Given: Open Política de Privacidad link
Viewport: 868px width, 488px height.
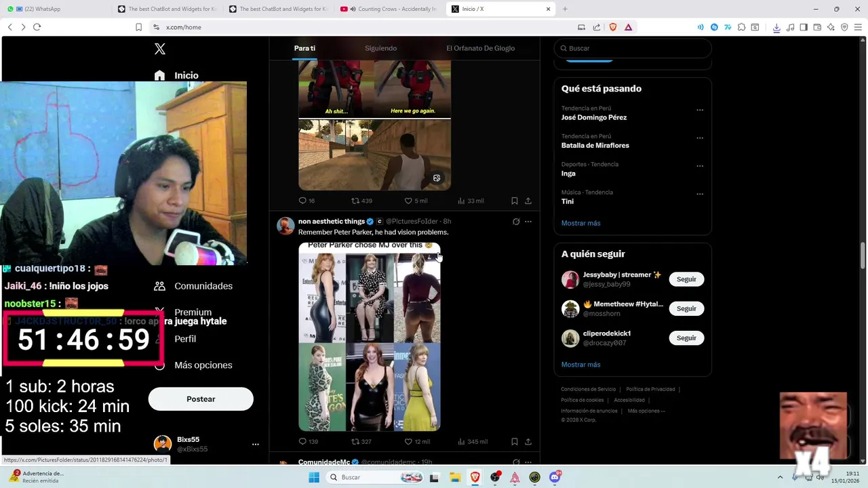Looking at the screenshot, I should [650, 389].
